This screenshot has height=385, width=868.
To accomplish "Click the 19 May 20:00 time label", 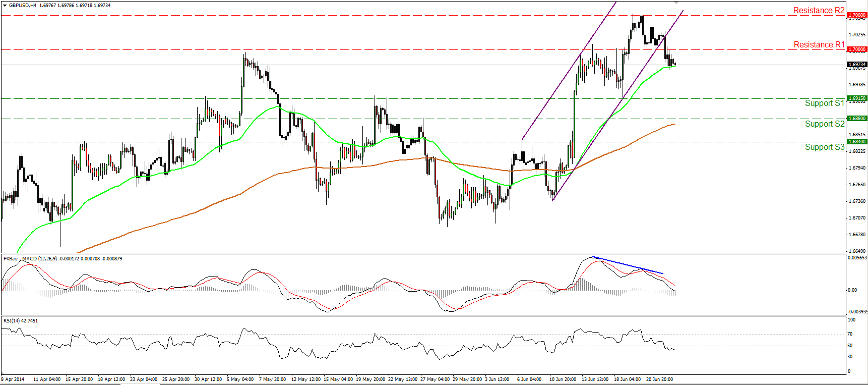I will (370, 379).
